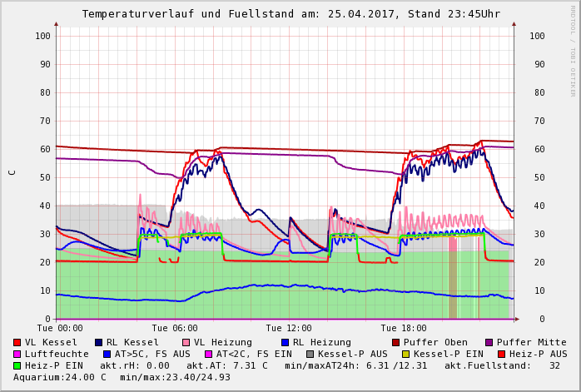Click the yellow Kessel-P EIN swatch
The image size is (581, 392).
(408, 354)
